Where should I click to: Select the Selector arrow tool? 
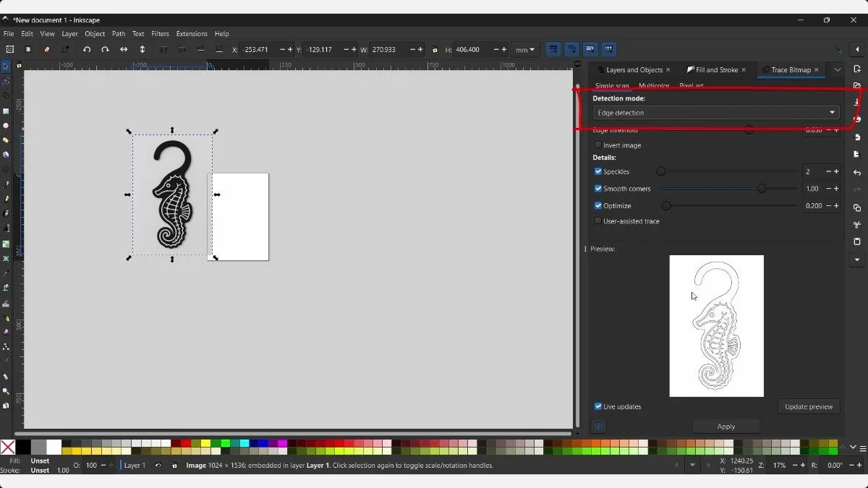[6, 67]
